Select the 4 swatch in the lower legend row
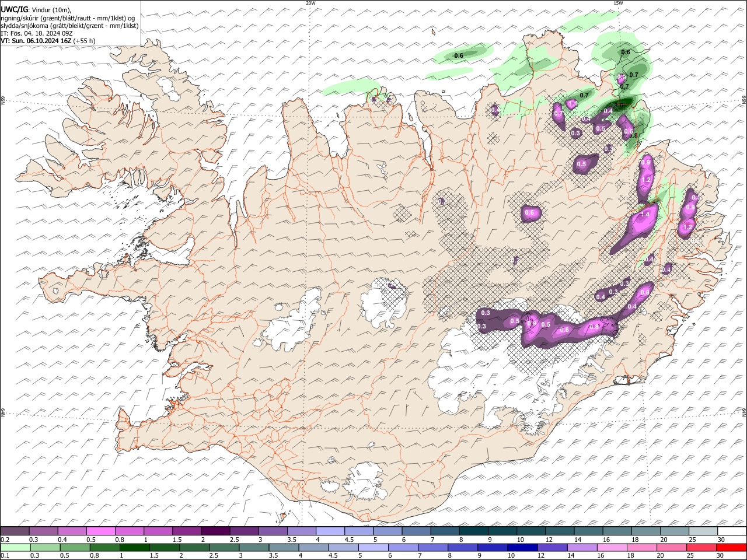Screen dimensions: 747x560 313,548
